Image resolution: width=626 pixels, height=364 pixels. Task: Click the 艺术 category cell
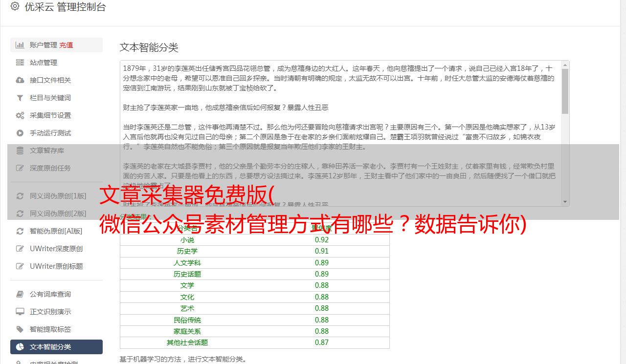pos(187,308)
